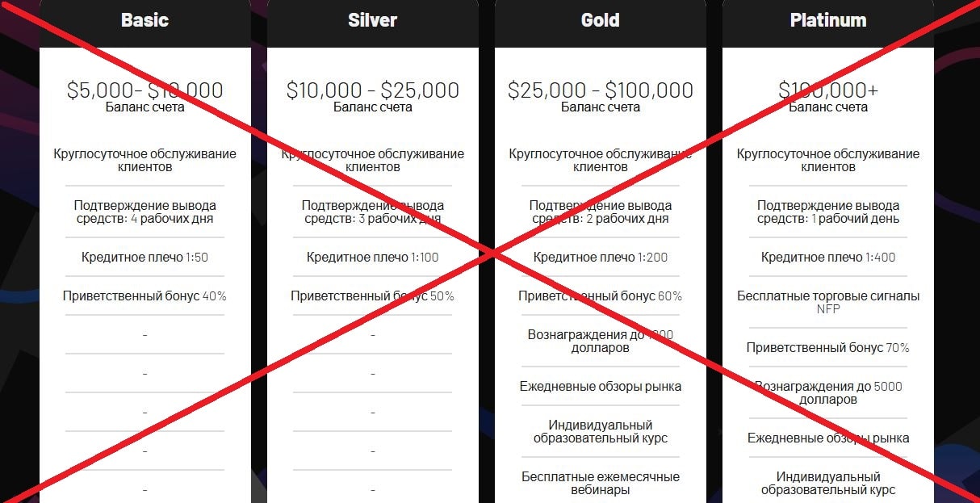Screen dimensions: 980x503
Task: Select Бесплатные торговые сигналы NFP row
Action: (x=827, y=302)
